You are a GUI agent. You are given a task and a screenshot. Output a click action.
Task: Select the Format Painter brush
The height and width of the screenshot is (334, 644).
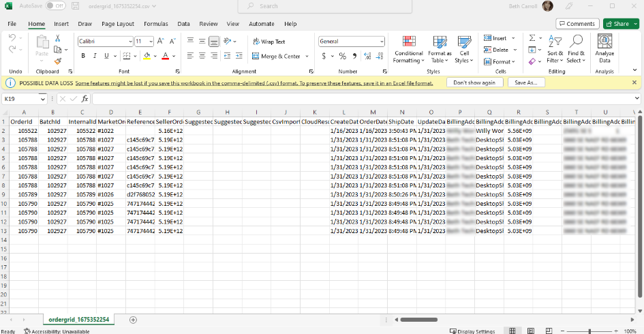[x=57, y=61]
